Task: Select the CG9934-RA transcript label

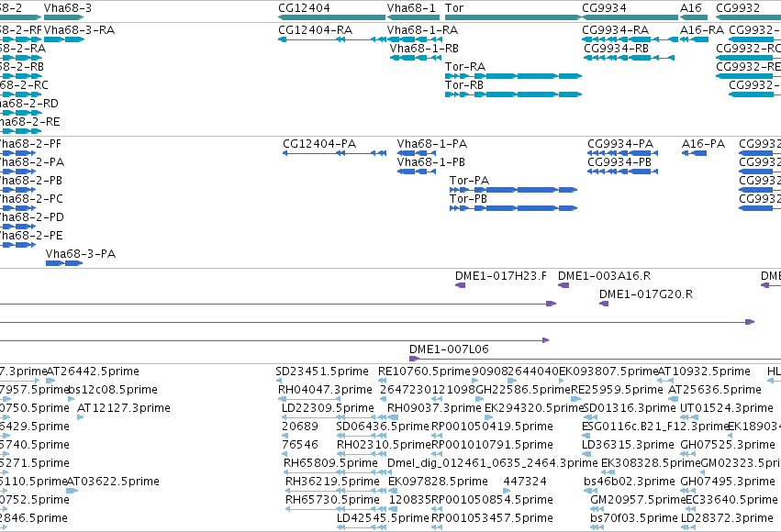Action: click(615, 30)
